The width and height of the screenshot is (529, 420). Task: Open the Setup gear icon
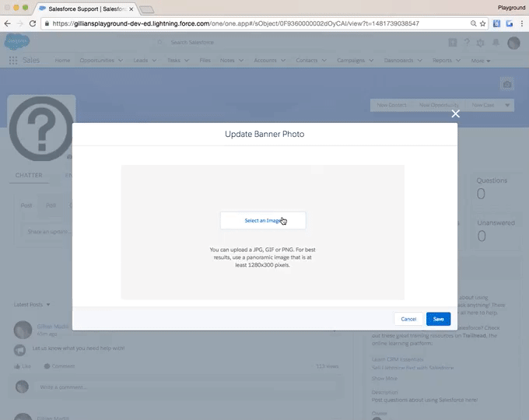[481, 43]
